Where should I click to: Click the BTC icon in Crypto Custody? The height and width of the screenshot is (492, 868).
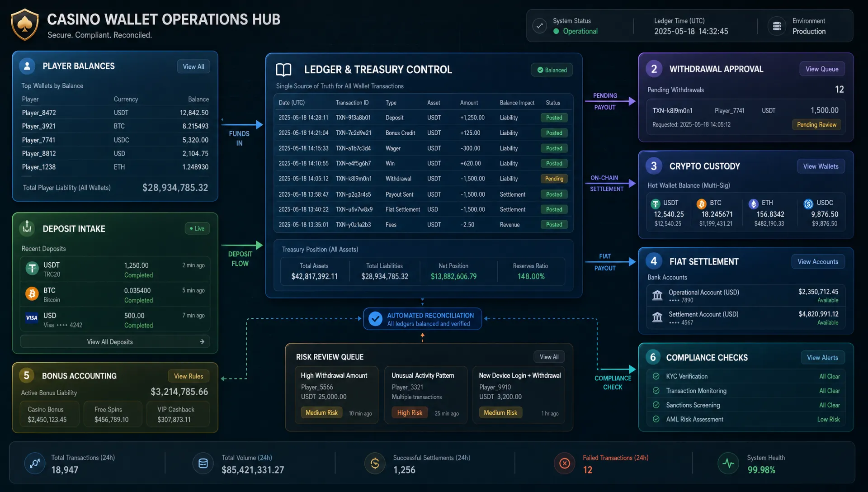[x=702, y=204]
